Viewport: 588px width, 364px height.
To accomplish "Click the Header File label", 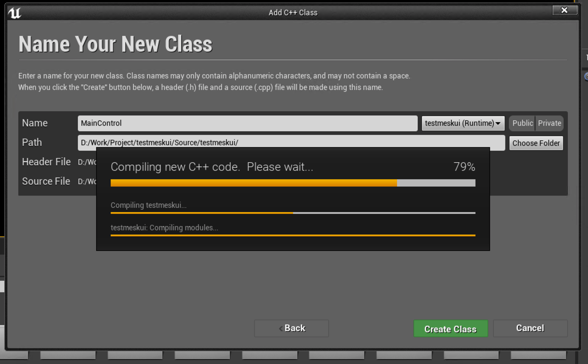I will tap(46, 162).
